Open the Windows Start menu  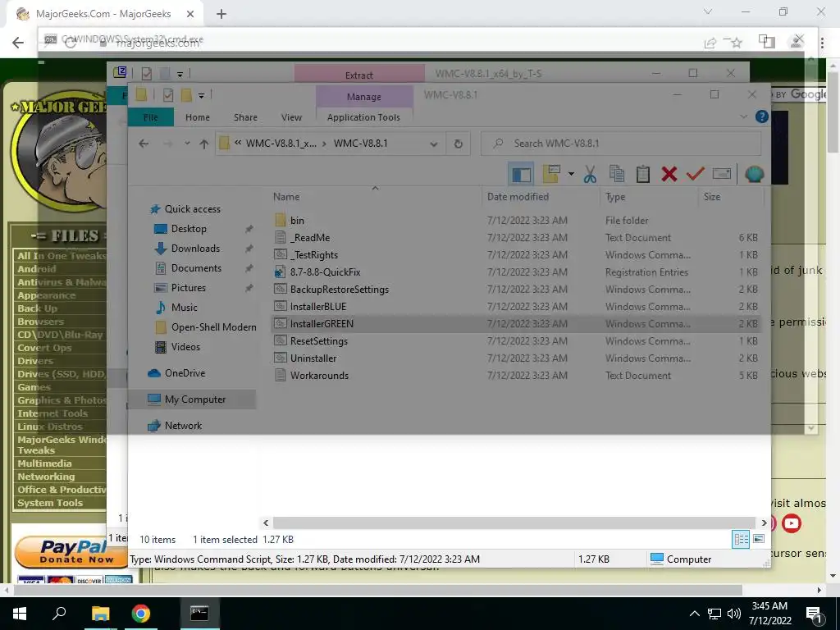(20, 614)
